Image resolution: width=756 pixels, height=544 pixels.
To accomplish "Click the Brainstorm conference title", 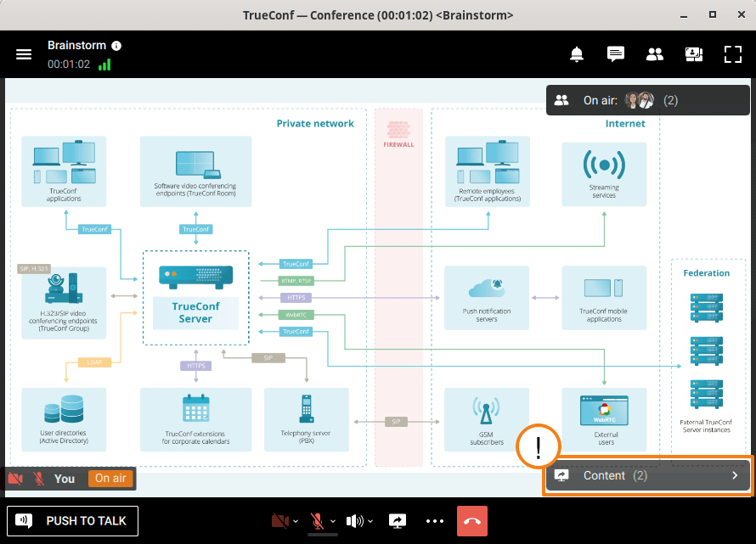I will (76, 45).
